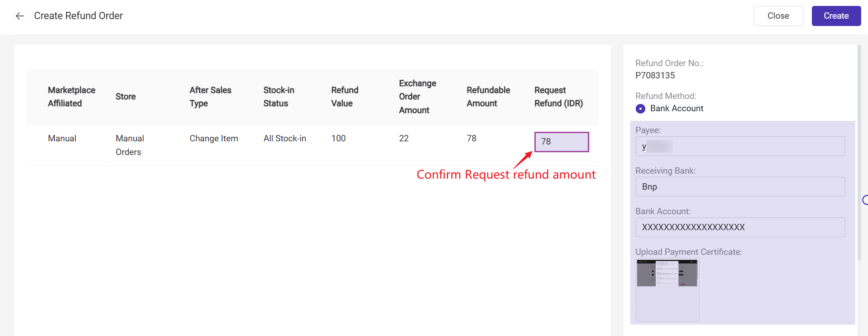Click the Marketplace Affiliated column header

[72, 97]
